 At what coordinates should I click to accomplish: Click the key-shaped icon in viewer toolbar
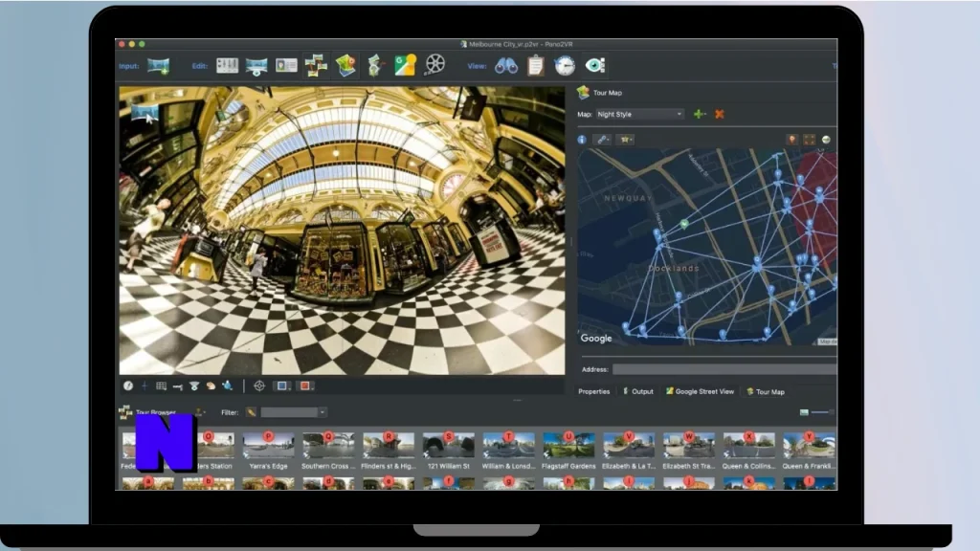177,386
